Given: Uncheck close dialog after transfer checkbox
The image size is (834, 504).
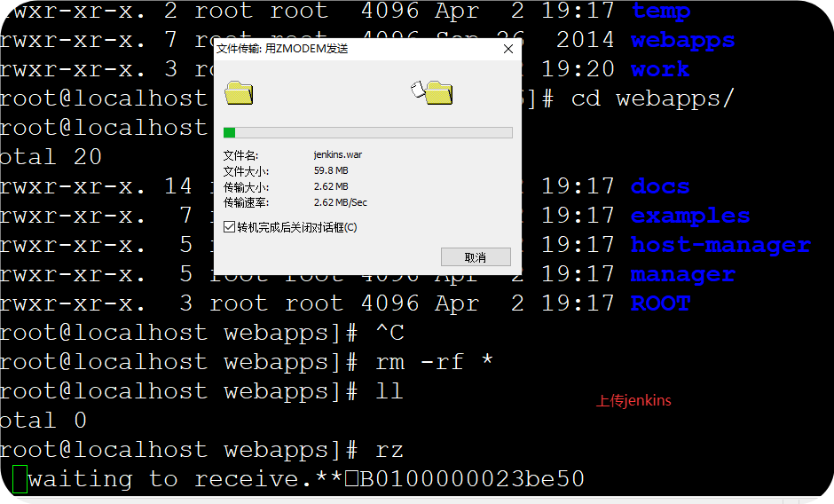Looking at the screenshot, I should 229,227.
